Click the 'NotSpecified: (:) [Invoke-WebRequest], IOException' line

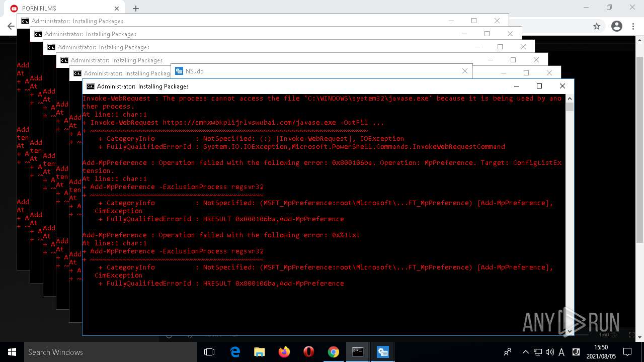(x=251, y=138)
